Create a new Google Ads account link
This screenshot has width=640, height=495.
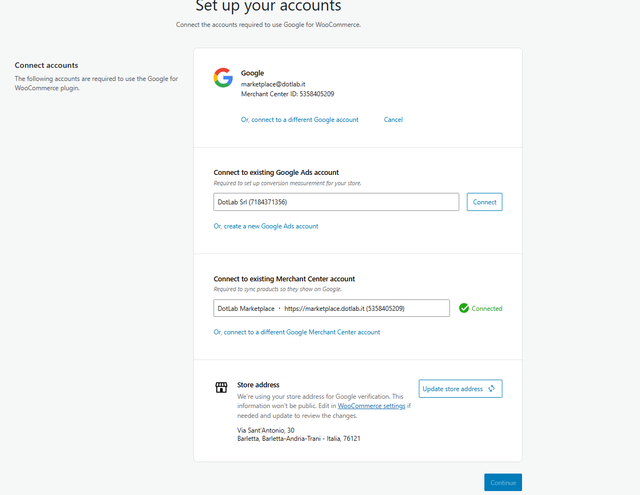(266, 226)
